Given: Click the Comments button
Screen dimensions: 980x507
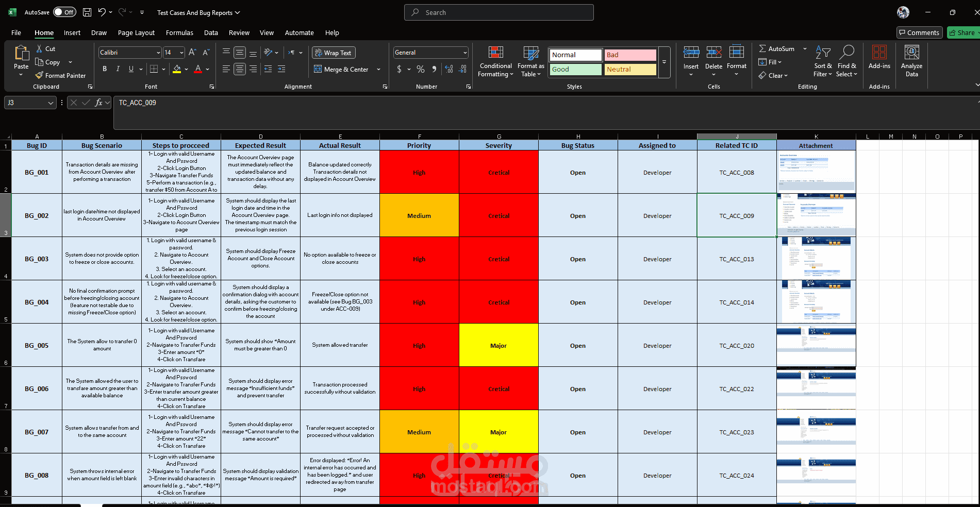Looking at the screenshot, I should click(919, 32).
